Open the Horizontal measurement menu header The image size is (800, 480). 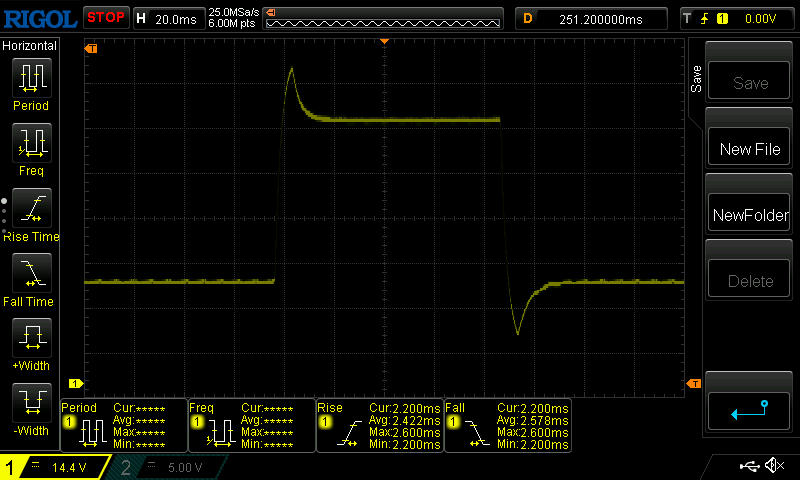click(30, 46)
